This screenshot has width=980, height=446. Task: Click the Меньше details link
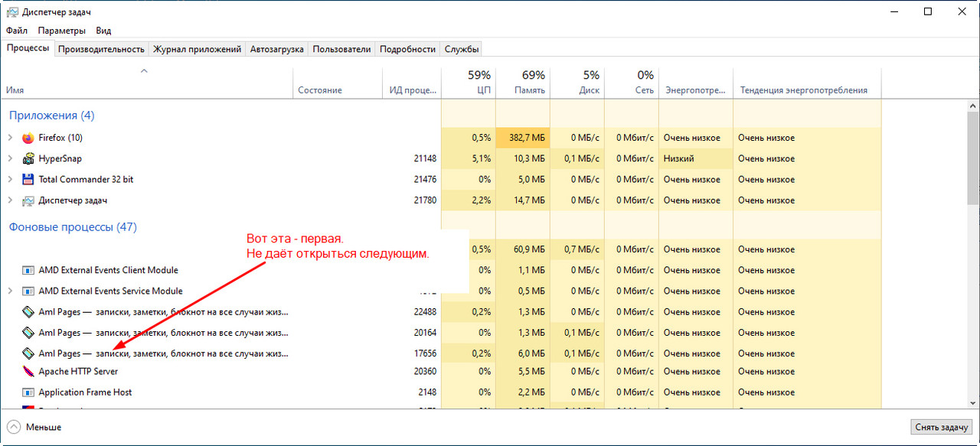click(x=44, y=427)
